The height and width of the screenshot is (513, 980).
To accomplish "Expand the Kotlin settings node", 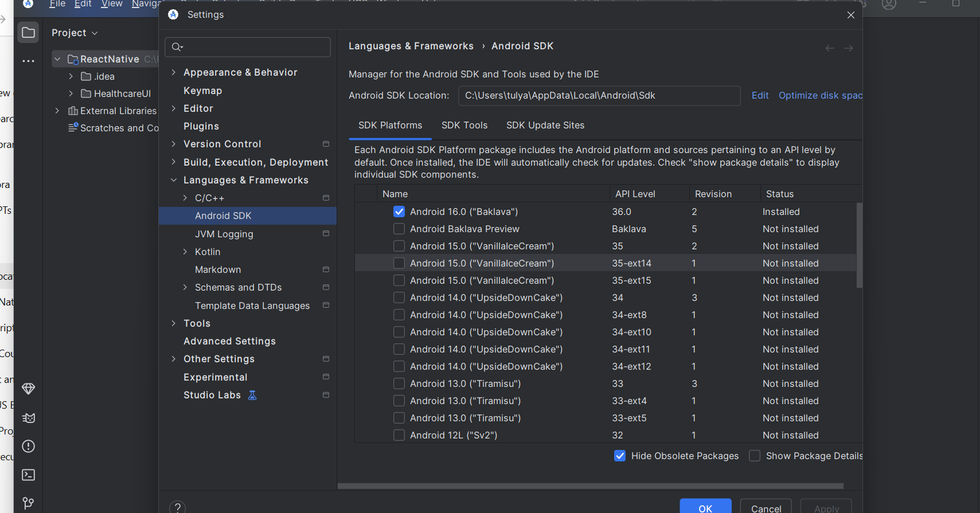I will pyautogui.click(x=186, y=252).
